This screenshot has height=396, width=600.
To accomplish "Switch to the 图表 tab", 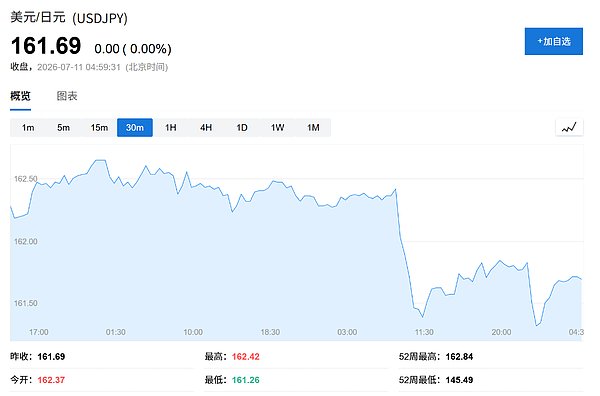I will (67, 96).
